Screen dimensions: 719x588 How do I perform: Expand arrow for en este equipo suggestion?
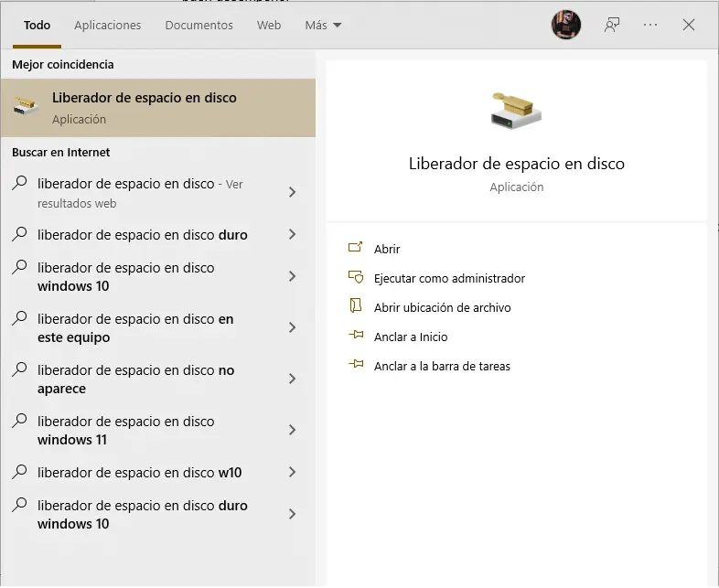pos(292,327)
